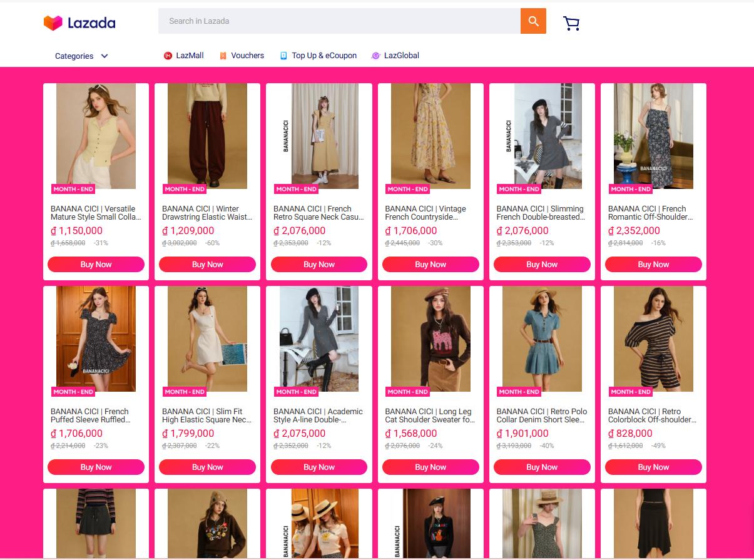
Task: Open the yellow square neck dress photo
Action: point(319,136)
